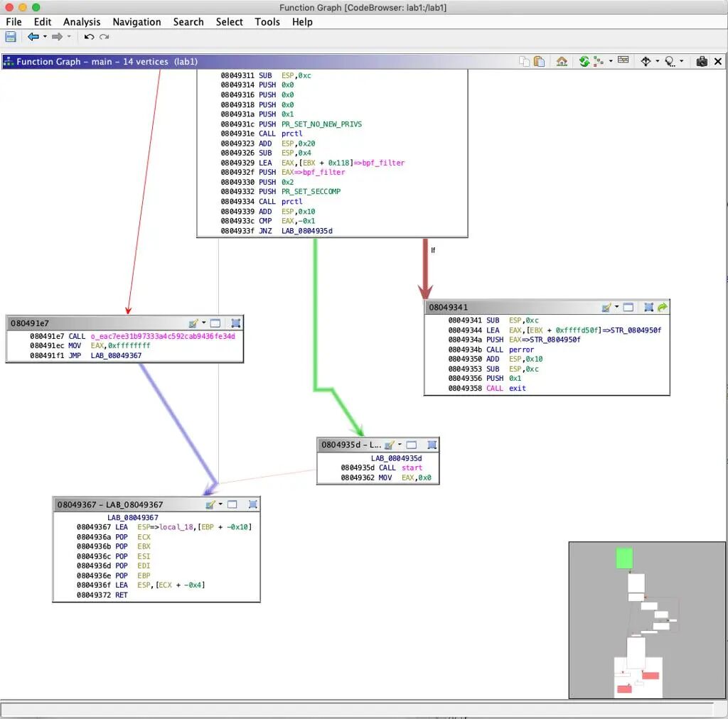Take a snapshot with the camera icon
The height and width of the screenshot is (719, 728).
(x=702, y=62)
